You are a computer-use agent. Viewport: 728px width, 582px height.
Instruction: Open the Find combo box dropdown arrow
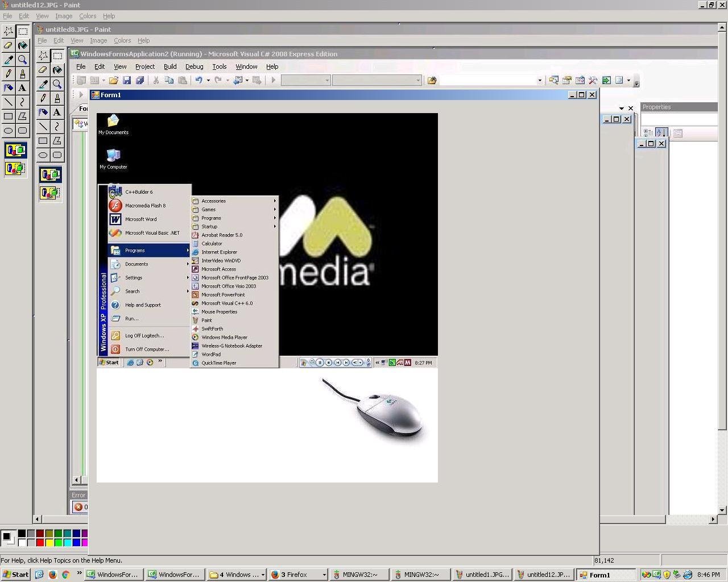coord(540,80)
